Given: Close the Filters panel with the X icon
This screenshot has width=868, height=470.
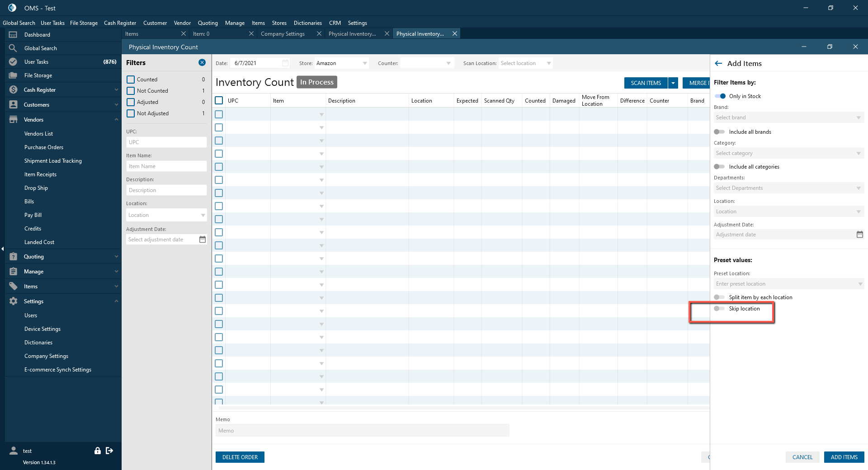Looking at the screenshot, I should (202, 63).
